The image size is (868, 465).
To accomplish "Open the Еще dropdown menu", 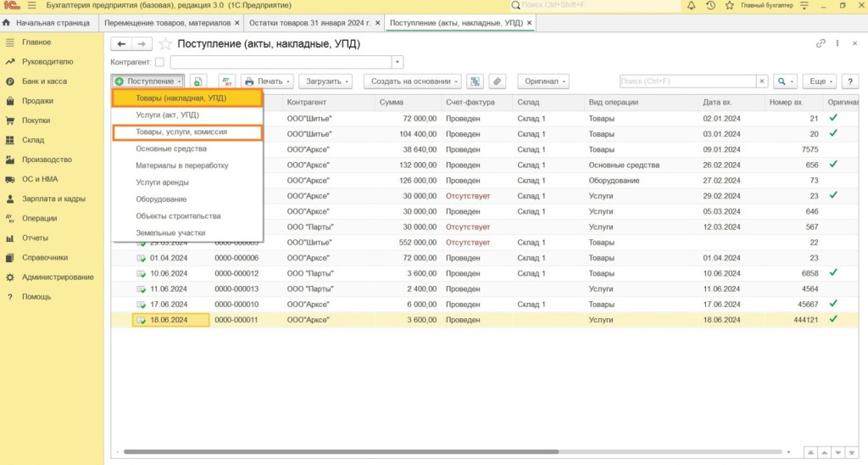I will [x=821, y=81].
